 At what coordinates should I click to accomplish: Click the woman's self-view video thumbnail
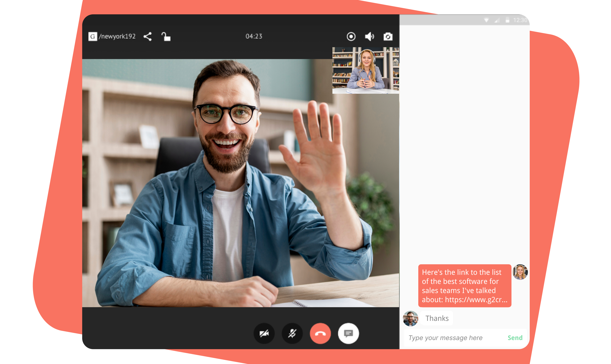point(366,70)
